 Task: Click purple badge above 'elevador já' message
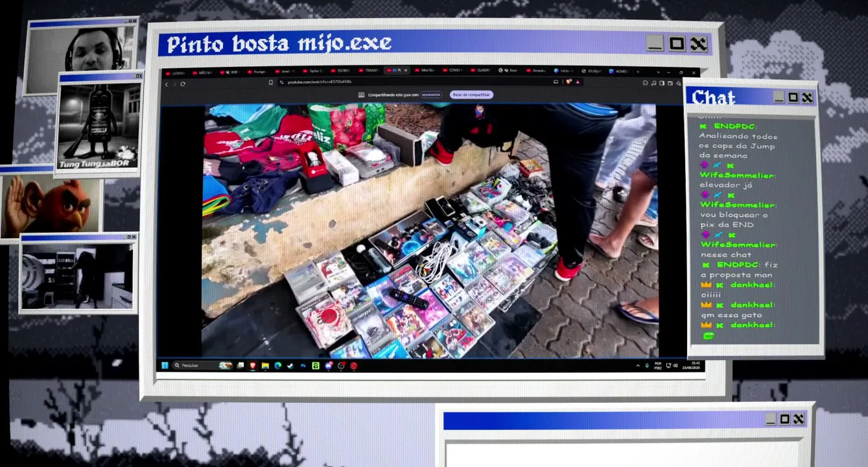pos(705,165)
